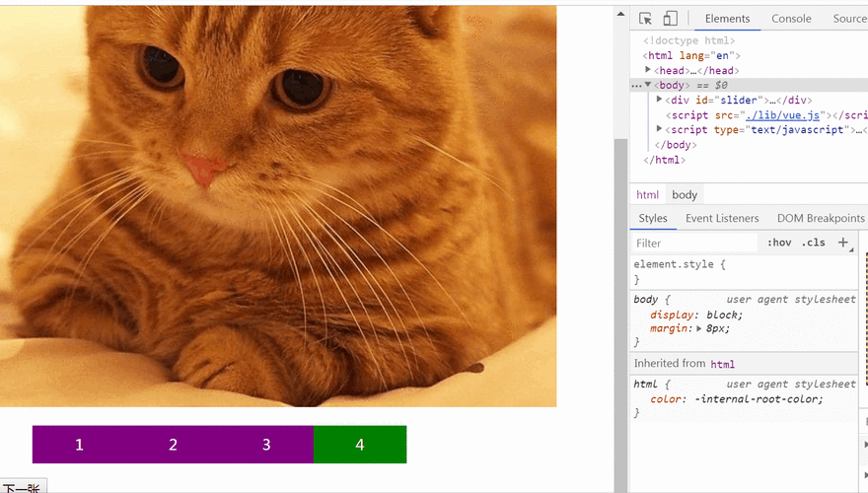Collapse the body element node

click(x=648, y=85)
